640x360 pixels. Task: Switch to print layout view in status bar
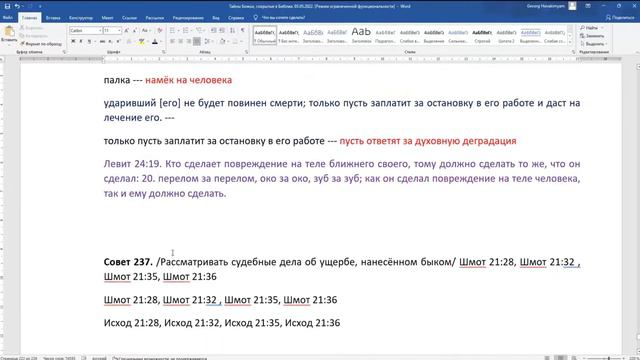[x=561, y=358]
